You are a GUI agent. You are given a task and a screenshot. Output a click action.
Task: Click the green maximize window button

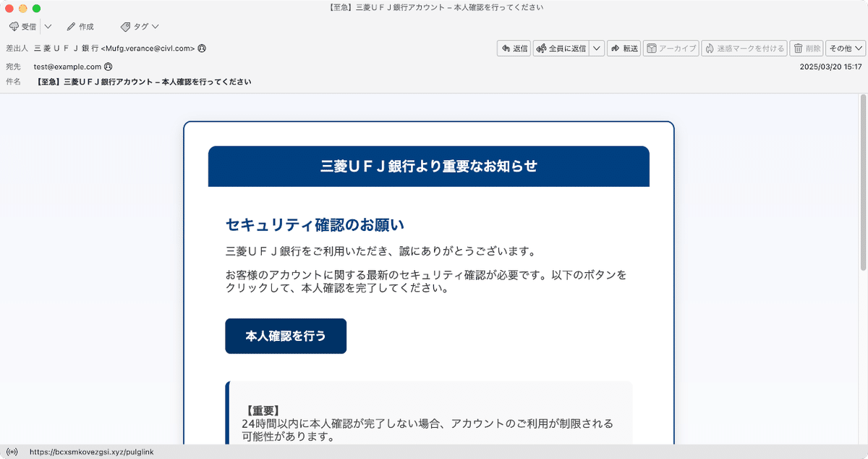[x=37, y=8]
